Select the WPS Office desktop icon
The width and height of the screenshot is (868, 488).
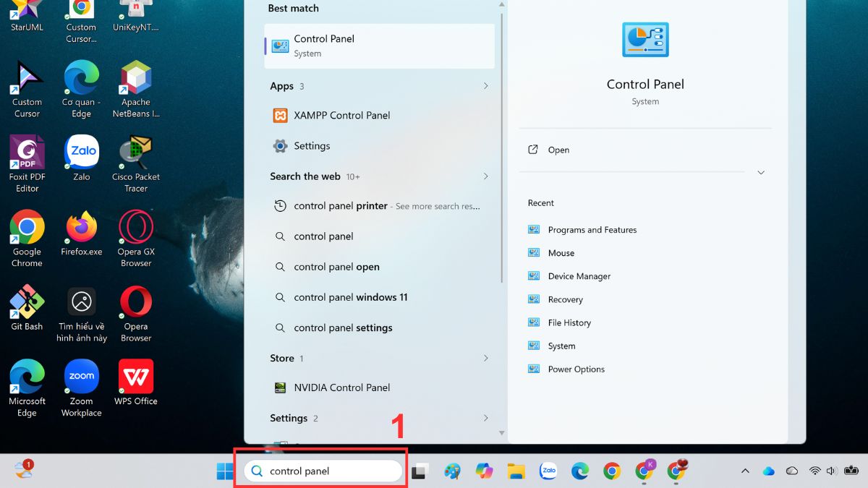136,382
